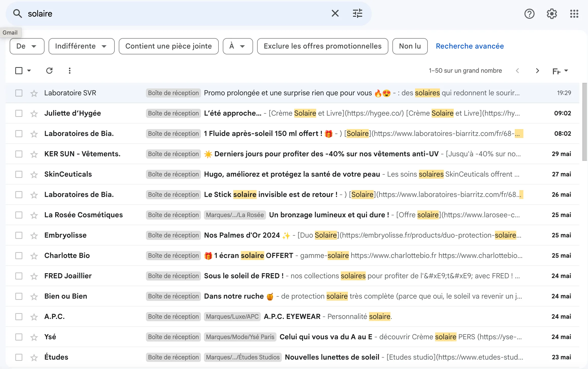Open Settings gear icon
588x369 pixels.
552,13
